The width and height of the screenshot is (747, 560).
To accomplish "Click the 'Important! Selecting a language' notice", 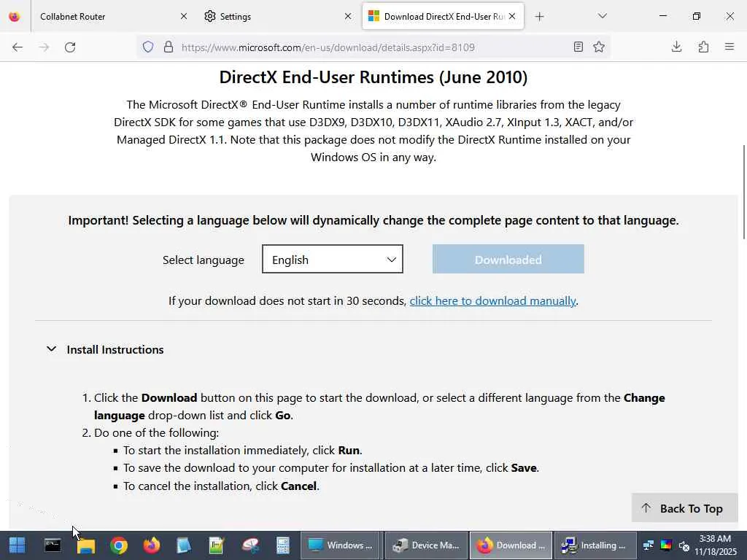I will point(373,220).
